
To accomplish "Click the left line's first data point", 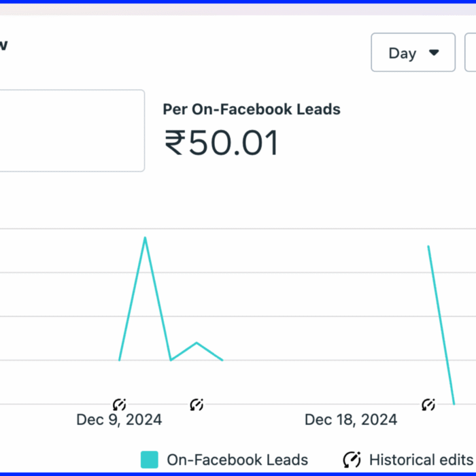I will (120, 360).
